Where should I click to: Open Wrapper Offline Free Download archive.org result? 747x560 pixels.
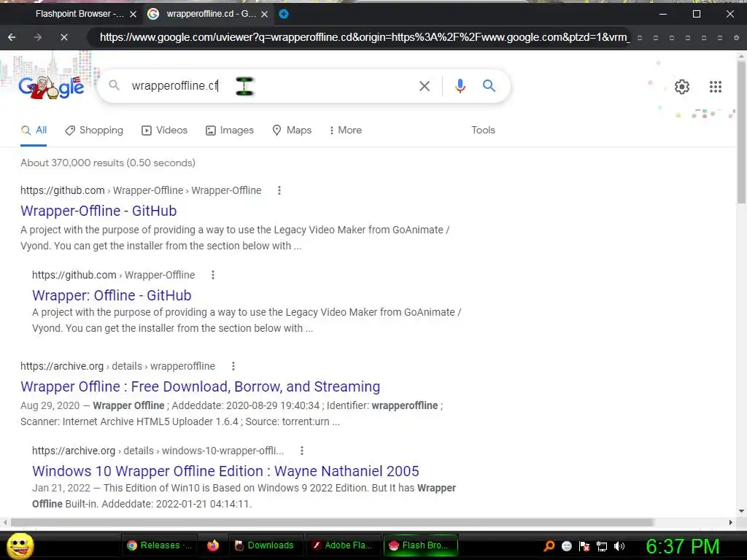click(x=200, y=386)
